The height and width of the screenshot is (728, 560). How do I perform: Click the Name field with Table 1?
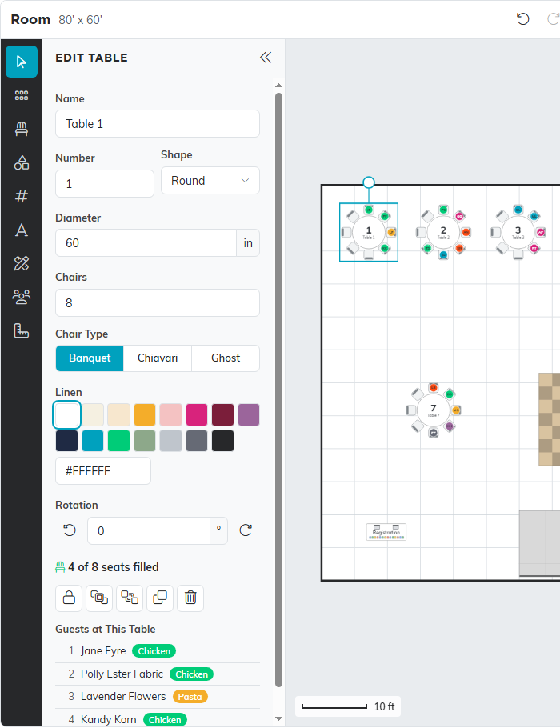tap(158, 123)
